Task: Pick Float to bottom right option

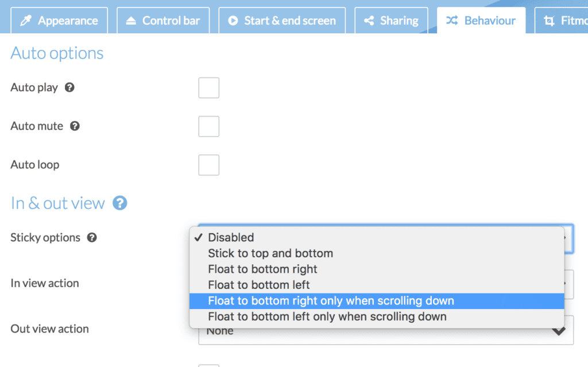Action: point(262,269)
